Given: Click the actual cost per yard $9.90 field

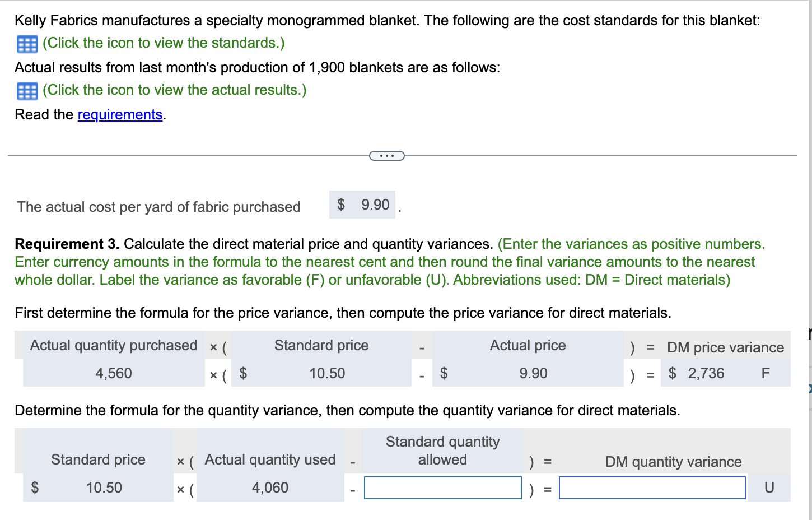Looking at the screenshot, I should pos(363,205).
